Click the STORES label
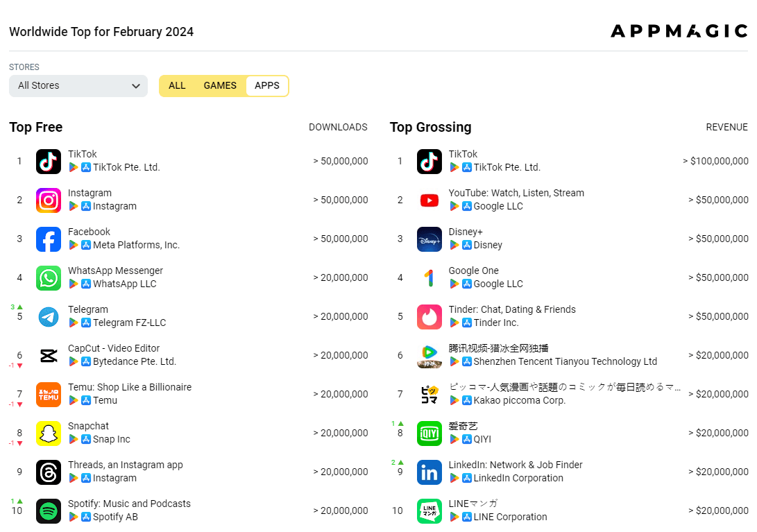This screenshot has width=757, height=532. point(24,67)
